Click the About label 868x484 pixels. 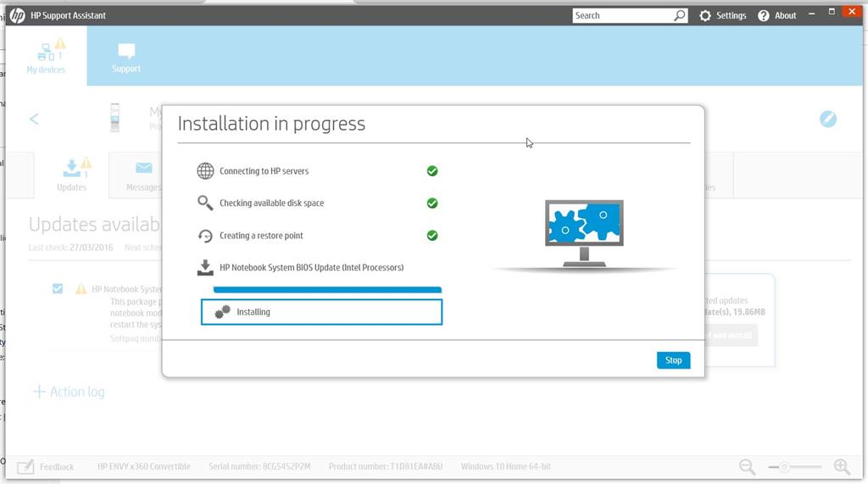[786, 15]
